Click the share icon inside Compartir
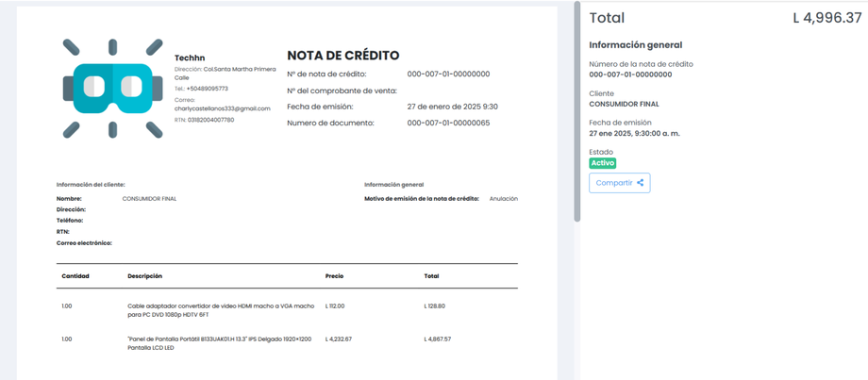Image resolution: width=868 pixels, height=380 pixels. coord(640,183)
